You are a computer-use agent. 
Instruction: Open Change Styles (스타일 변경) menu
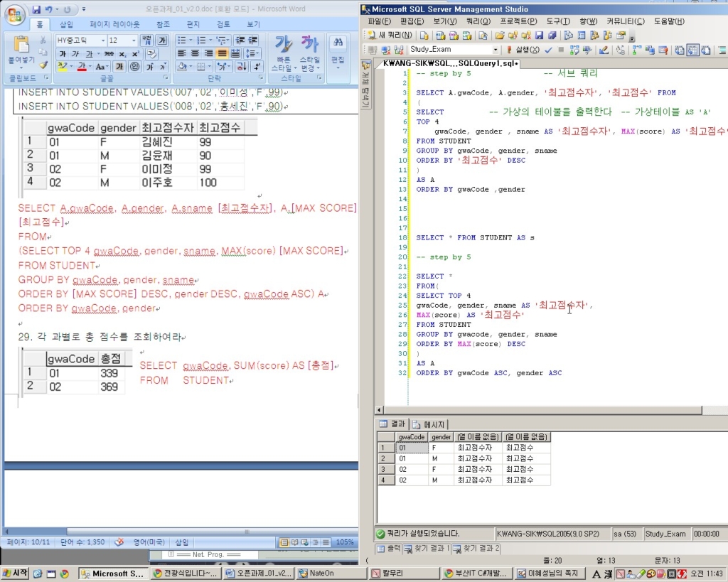click(309, 53)
